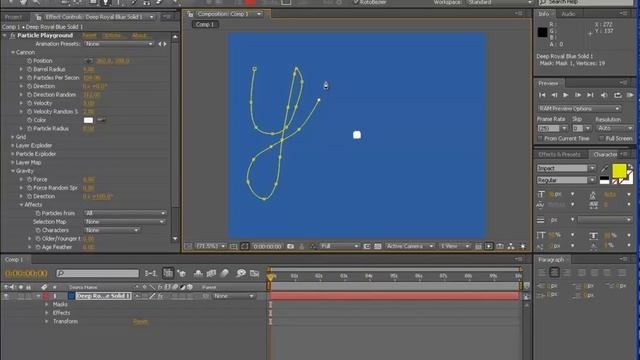Enable frame blending for timeline
640x360 pixels.
[x=211, y=273]
